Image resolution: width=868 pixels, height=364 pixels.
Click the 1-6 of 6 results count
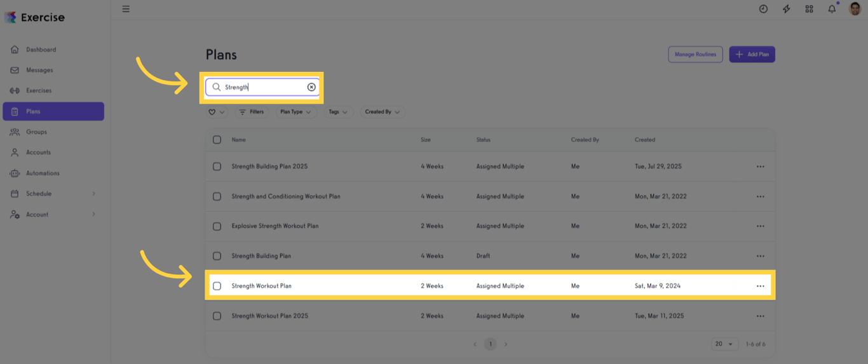click(x=756, y=344)
